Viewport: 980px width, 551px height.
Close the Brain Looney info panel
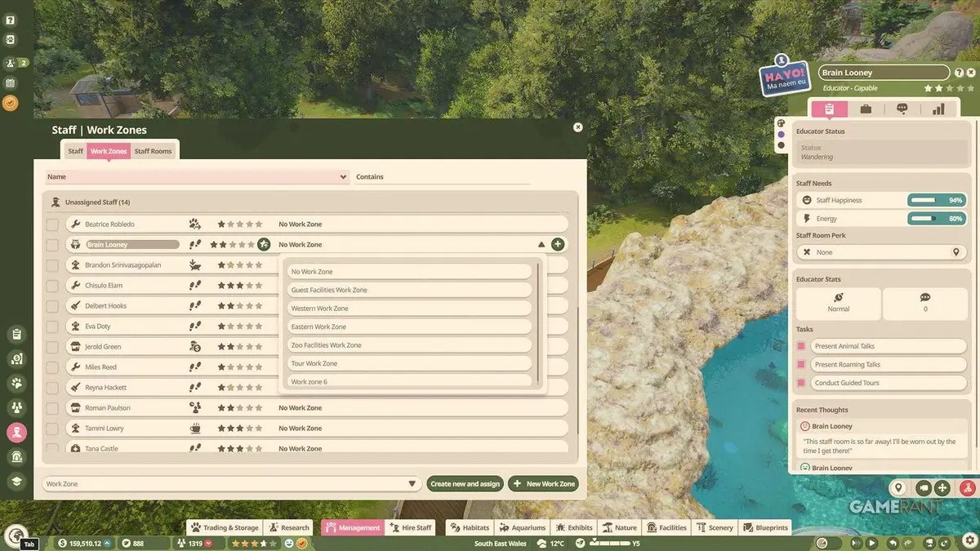pyautogui.click(x=971, y=73)
